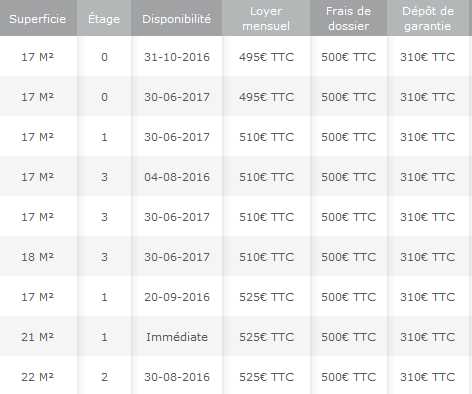The image size is (472, 394).
Task: Click the 30-08-2016 availability date
Action: 177,377
